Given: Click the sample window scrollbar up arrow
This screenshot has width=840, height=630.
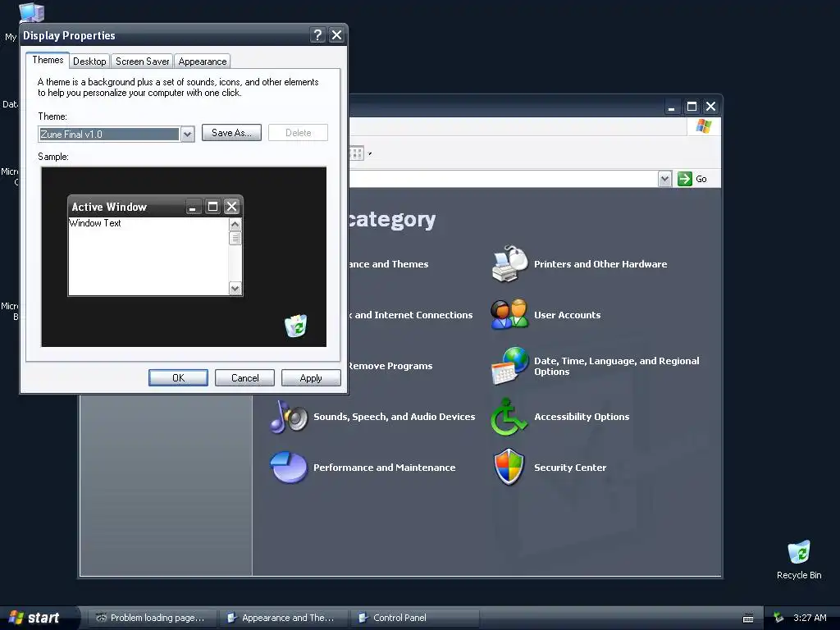Looking at the screenshot, I should (235, 224).
